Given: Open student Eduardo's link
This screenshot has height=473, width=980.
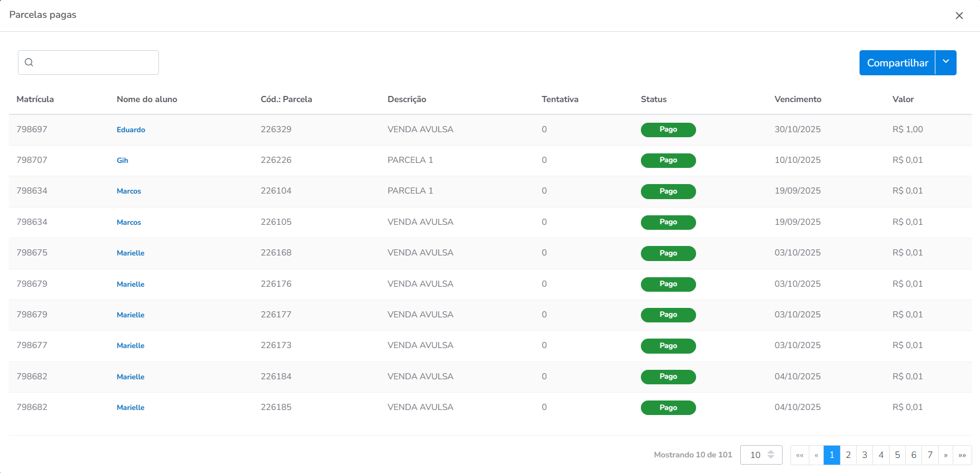Looking at the screenshot, I should pos(131,130).
